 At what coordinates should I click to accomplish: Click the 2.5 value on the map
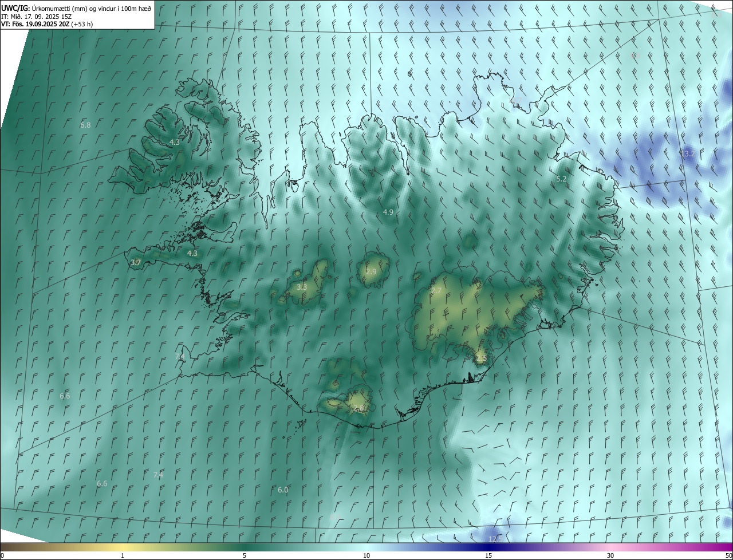pyautogui.click(x=481, y=358)
